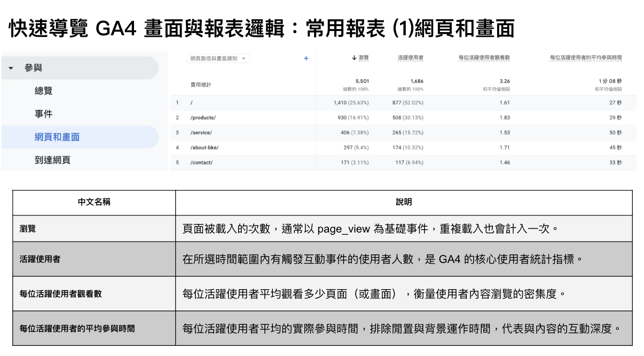Select the 1,686 total active users value
Image resolution: width=644 pixels, height=356 pixels.
417,81
